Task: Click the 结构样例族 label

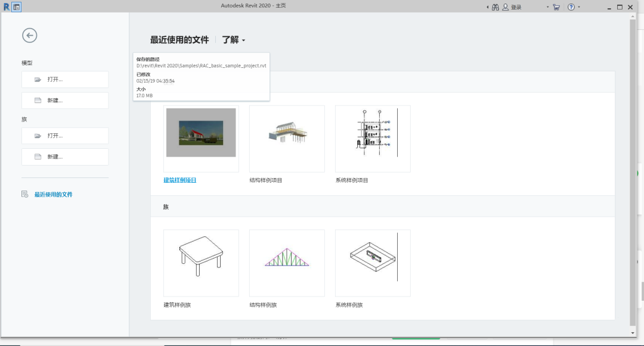Action: [x=263, y=304]
